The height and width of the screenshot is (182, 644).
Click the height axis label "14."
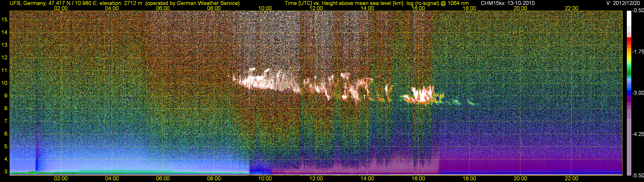(5, 32)
